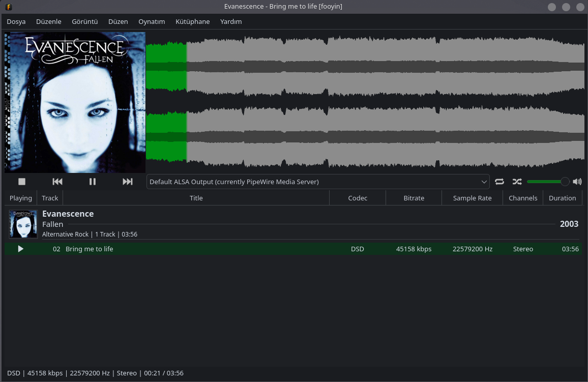The width and height of the screenshot is (588, 382).
Task: Open the Düzen menu
Action: [x=118, y=22]
